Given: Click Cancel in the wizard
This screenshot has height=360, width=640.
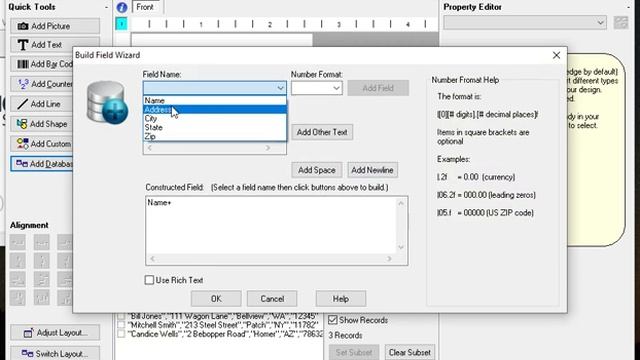Looking at the screenshot, I should (x=272, y=299).
